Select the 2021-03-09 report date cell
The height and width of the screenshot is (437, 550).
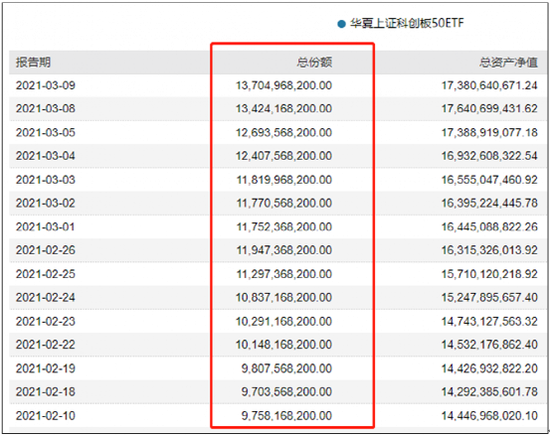46,85
